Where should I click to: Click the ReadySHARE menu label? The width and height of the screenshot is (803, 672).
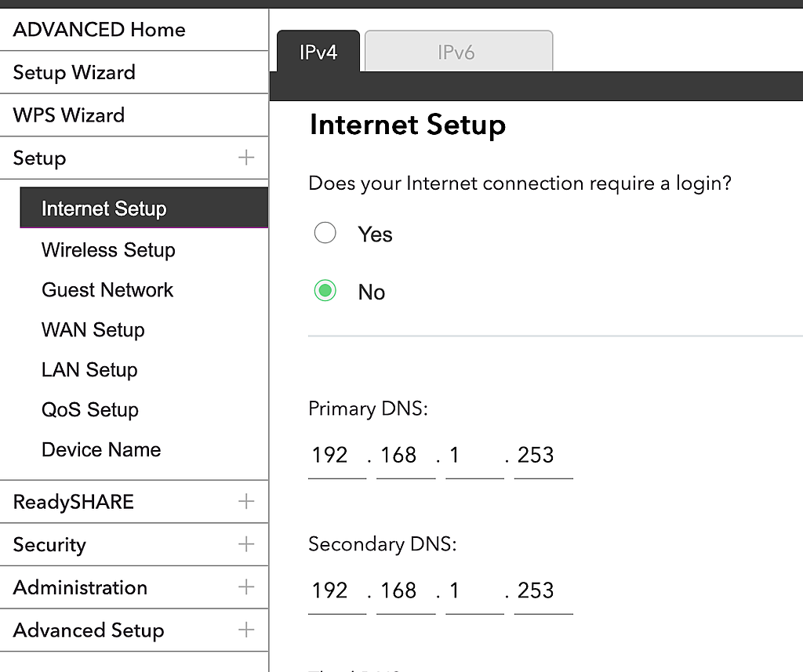coord(74,502)
